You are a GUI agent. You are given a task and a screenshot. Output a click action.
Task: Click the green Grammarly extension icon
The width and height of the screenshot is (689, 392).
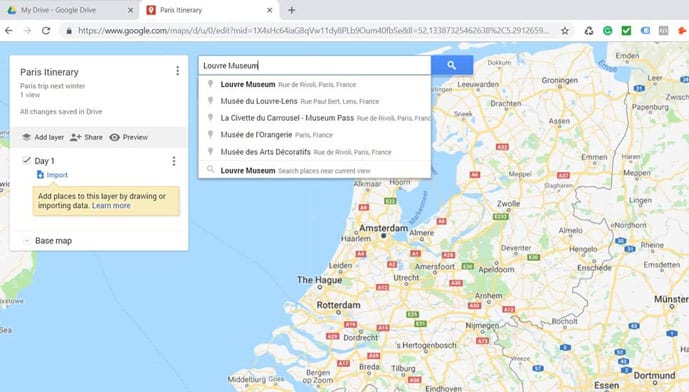point(608,31)
